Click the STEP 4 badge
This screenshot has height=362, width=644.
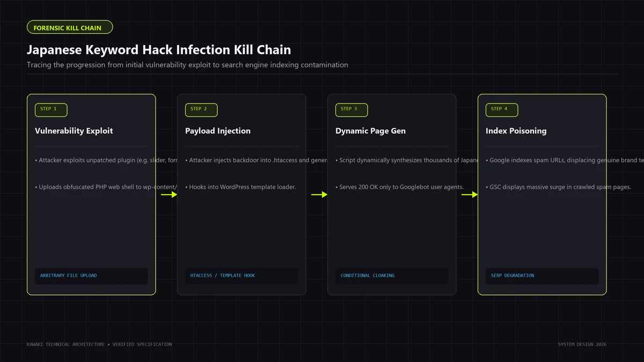(x=502, y=109)
